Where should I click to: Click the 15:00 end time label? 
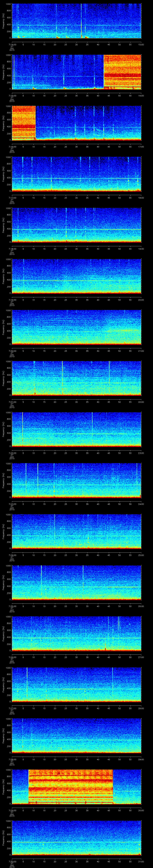pos(141,44)
